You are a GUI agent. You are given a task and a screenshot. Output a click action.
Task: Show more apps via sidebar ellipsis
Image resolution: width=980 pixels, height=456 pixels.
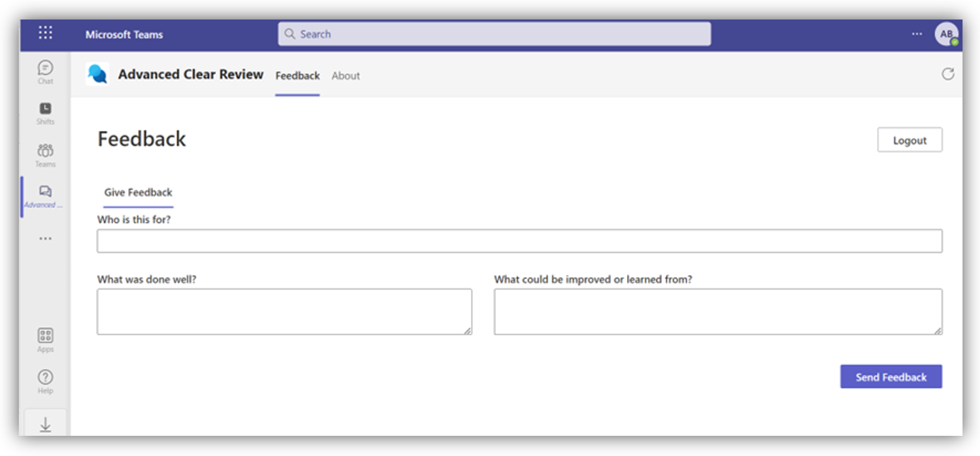45,238
